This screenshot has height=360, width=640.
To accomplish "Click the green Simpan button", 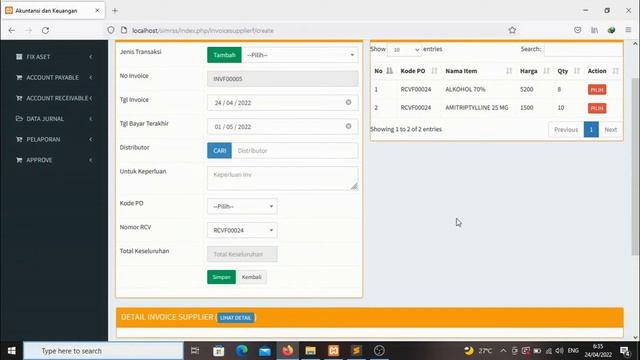I will (221, 277).
